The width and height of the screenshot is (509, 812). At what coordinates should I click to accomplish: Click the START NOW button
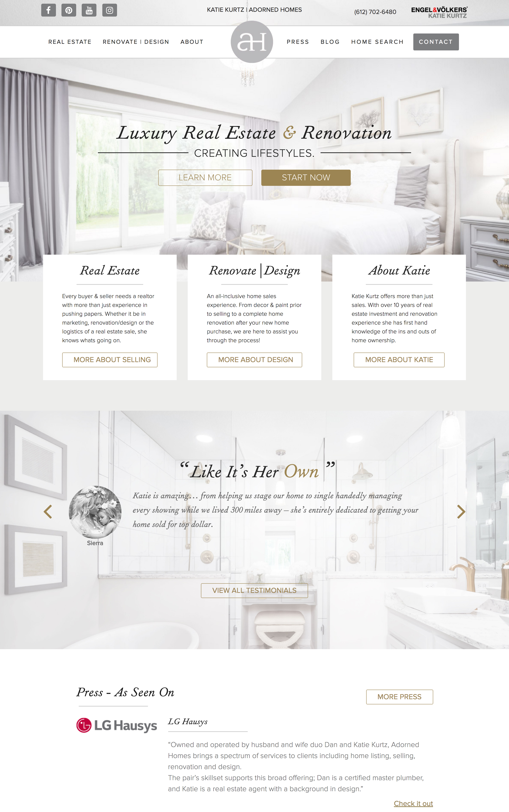pyautogui.click(x=305, y=177)
